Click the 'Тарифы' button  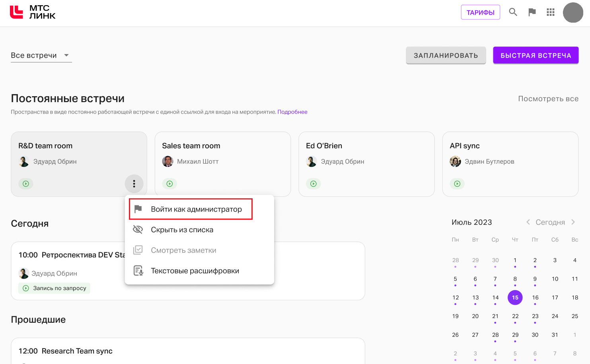[x=480, y=12]
